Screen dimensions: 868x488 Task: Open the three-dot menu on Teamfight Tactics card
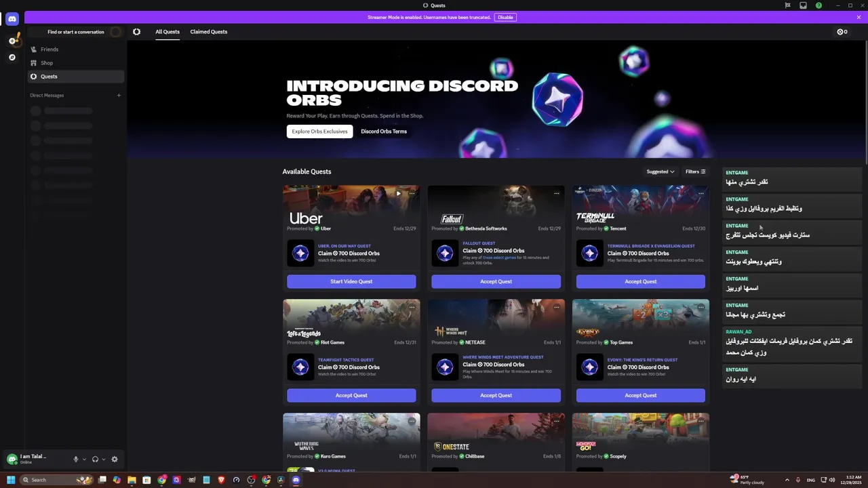(412, 307)
